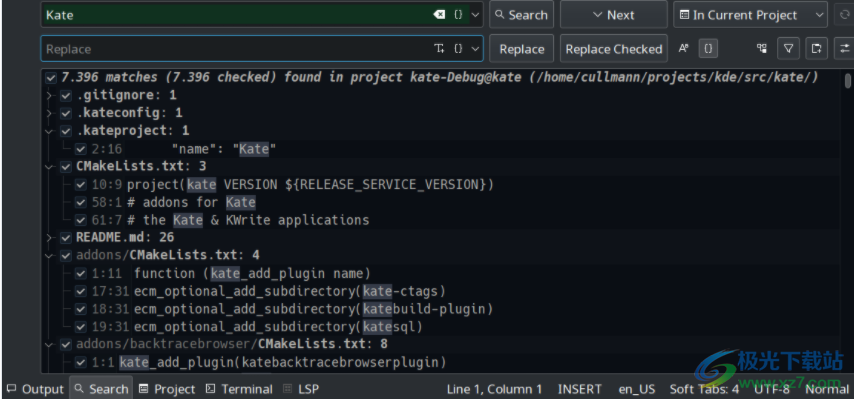The width and height of the screenshot is (854, 399).
Task: Uncheck the 7.396 matches root checkbox
Action: (x=51, y=78)
